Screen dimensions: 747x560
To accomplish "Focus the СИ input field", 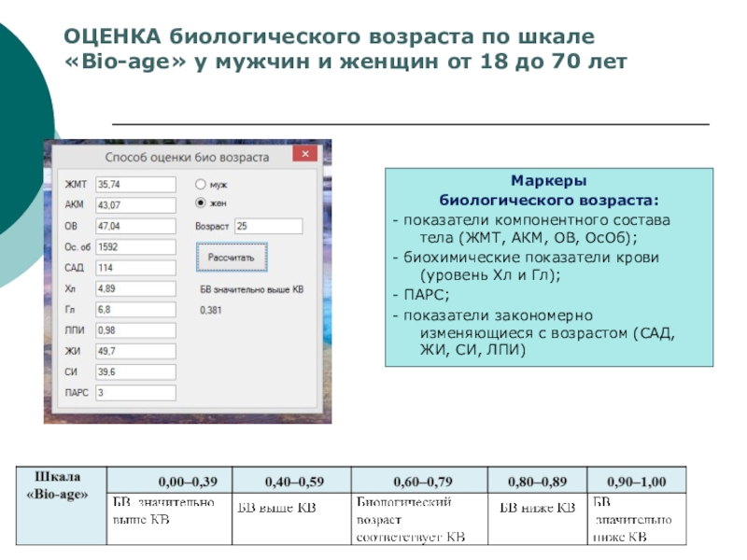I will pos(135,371).
